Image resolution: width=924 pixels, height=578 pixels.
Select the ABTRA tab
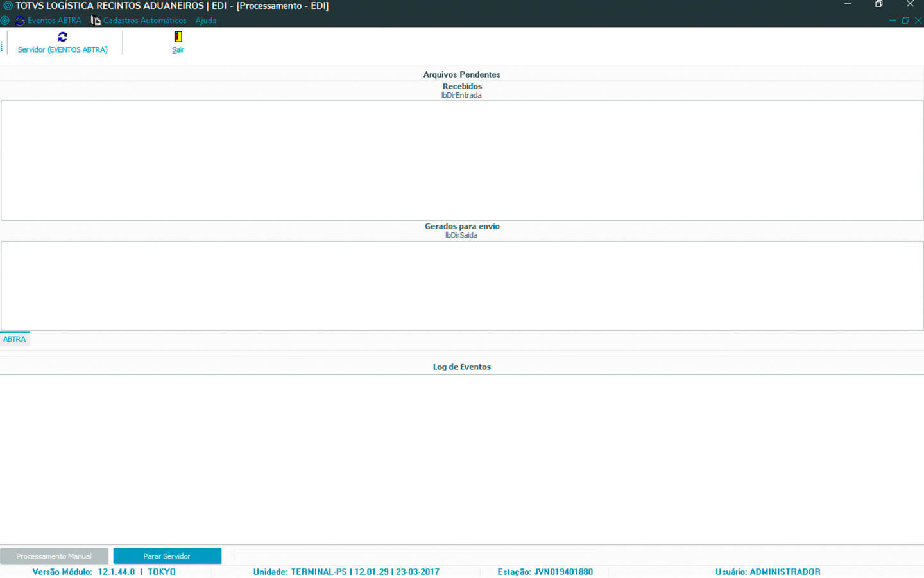click(15, 339)
